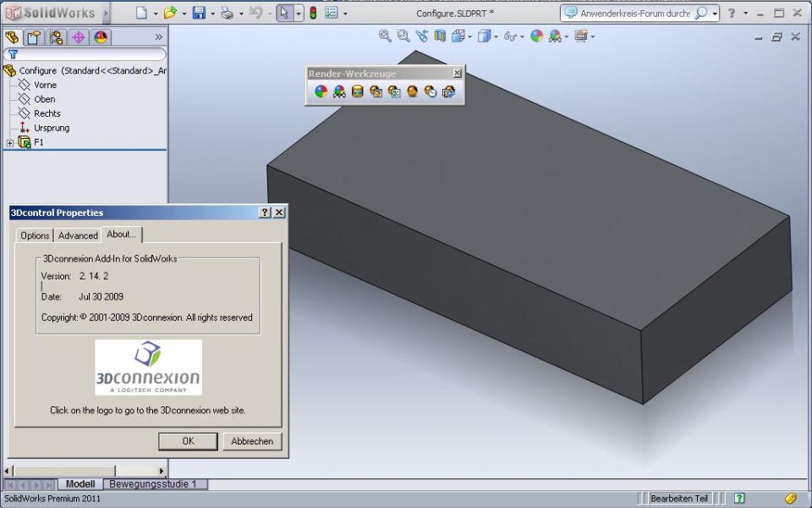The width and height of the screenshot is (812, 508).
Task: Create a new document with the New icon
Action: tap(141, 13)
